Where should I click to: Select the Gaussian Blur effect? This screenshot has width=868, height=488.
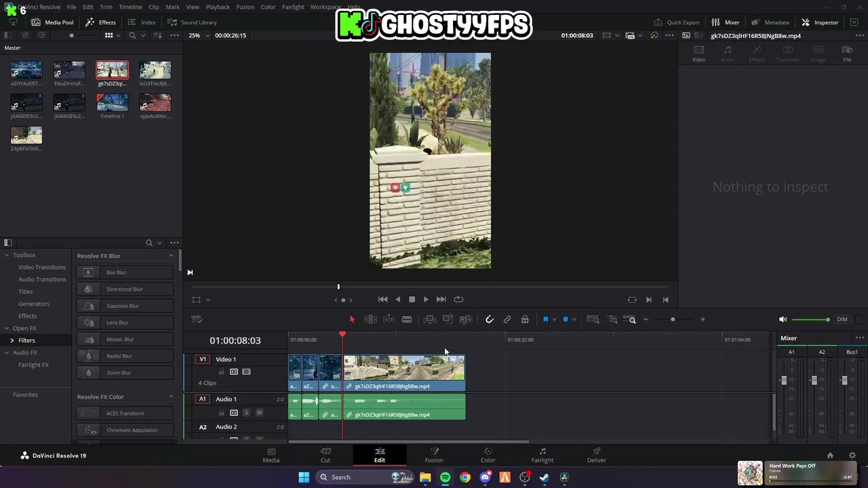[125, 306]
